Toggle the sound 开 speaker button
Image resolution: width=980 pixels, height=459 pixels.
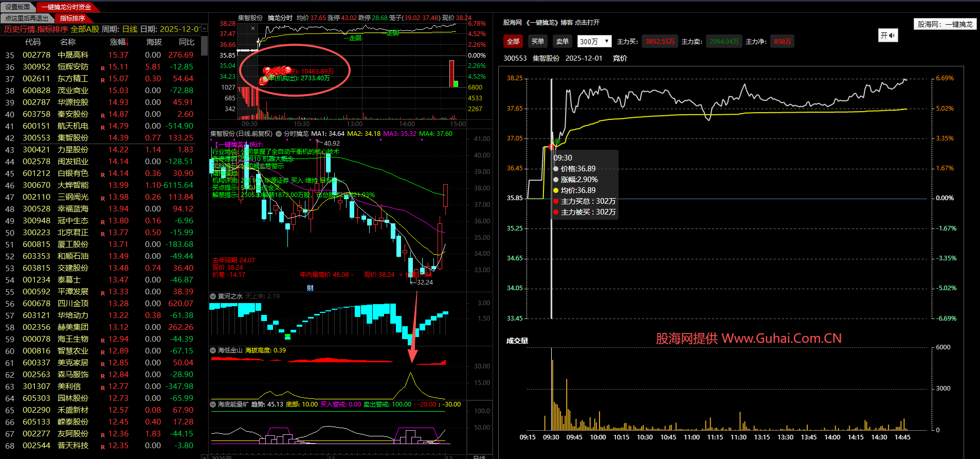click(887, 36)
